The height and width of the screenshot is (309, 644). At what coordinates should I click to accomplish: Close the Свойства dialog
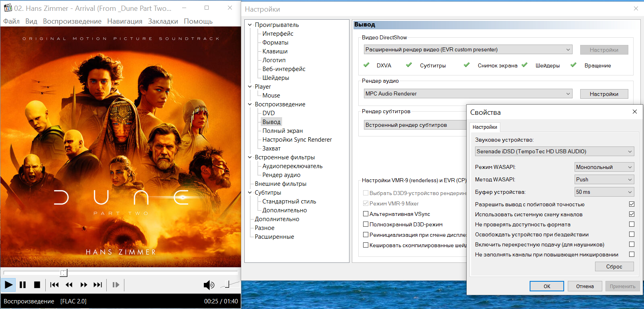click(635, 112)
